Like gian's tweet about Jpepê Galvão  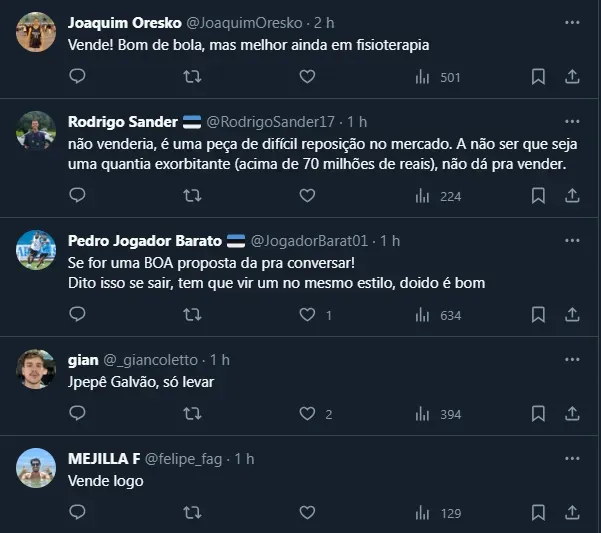pyautogui.click(x=307, y=414)
